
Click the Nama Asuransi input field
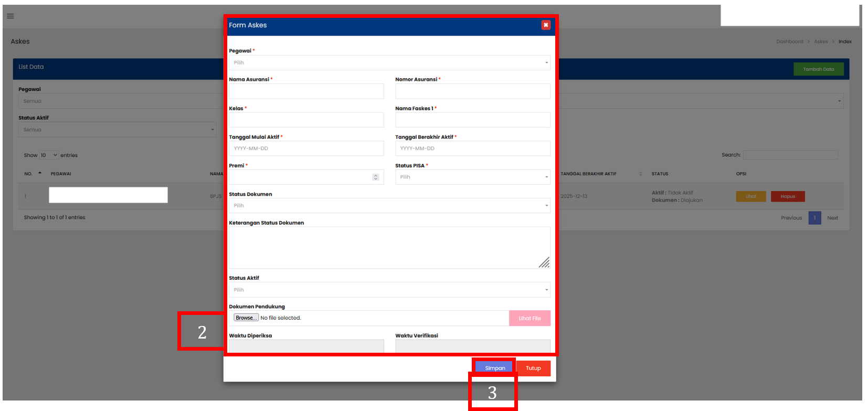(x=306, y=91)
